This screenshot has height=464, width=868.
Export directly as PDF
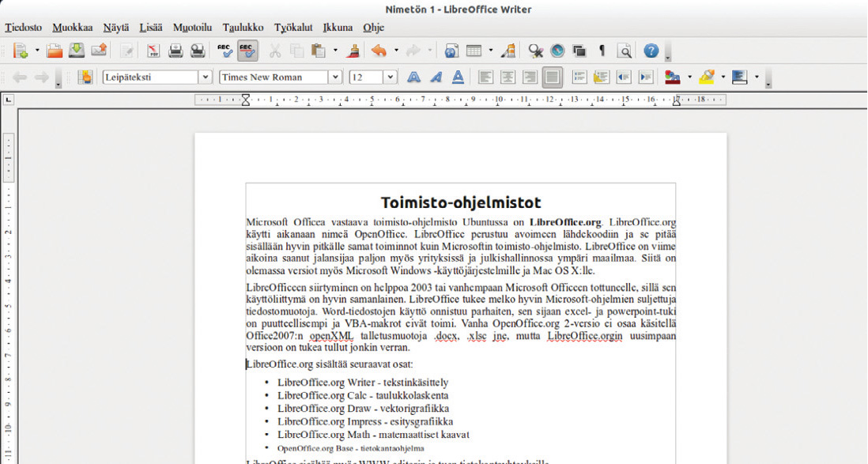[153, 51]
